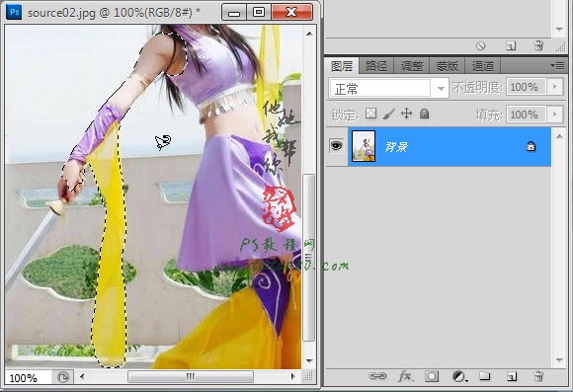Click the Layers panel delete trash icon
Image resolution: width=573 pixels, height=392 pixels.
tap(537, 376)
